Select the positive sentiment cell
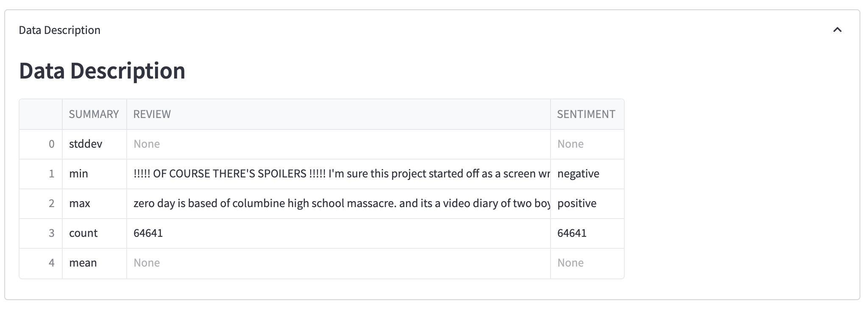Screen dimensions: 868x309 point(577,203)
